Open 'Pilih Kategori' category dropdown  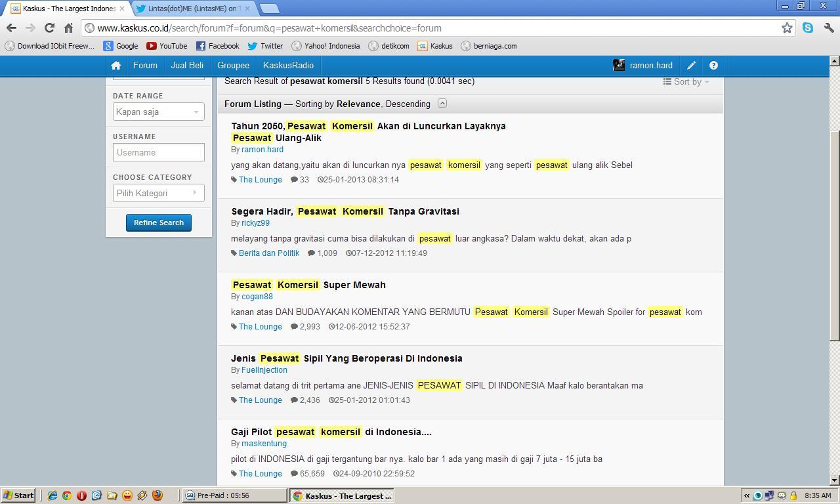158,193
